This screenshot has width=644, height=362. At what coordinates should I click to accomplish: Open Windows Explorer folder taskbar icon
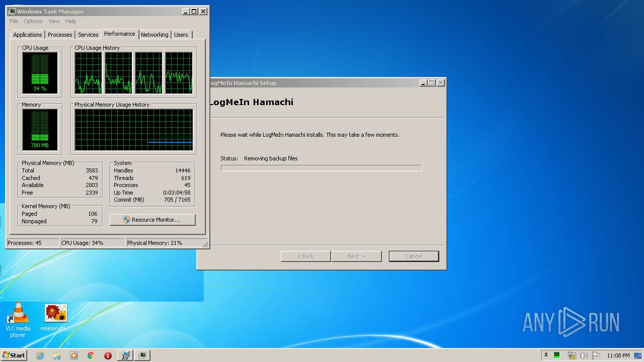[57, 355]
